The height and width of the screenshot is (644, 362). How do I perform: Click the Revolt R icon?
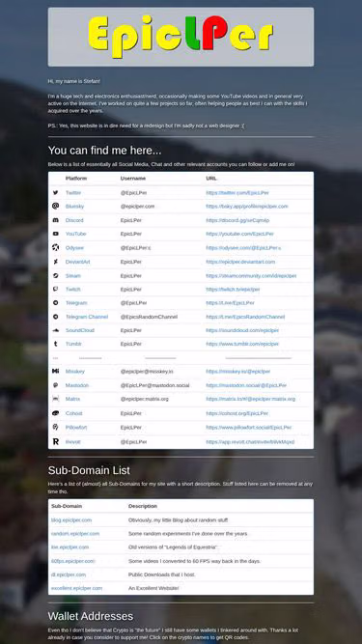tap(56, 441)
